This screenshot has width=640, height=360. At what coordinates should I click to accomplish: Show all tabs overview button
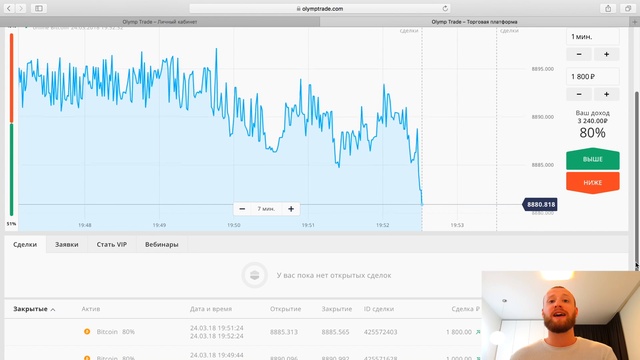point(628,8)
